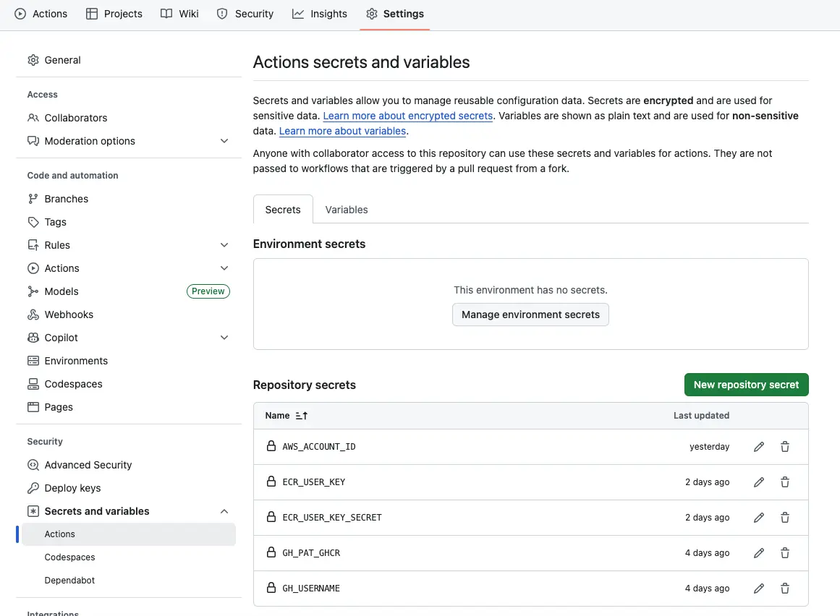Open Learn more about encrypted secrets link

[407, 116]
